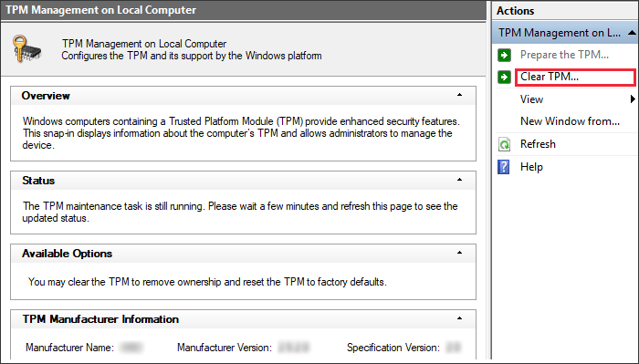Image resolution: width=639 pixels, height=364 pixels.
Task: Click the green arrow icon beside Clear TPM
Action: click(504, 77)
